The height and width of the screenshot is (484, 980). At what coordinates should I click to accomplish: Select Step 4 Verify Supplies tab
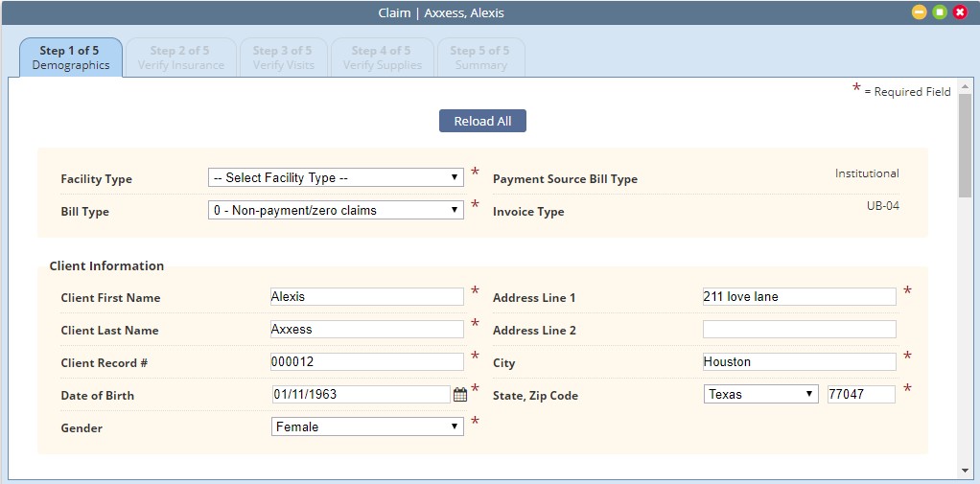(x=382, y=58)
